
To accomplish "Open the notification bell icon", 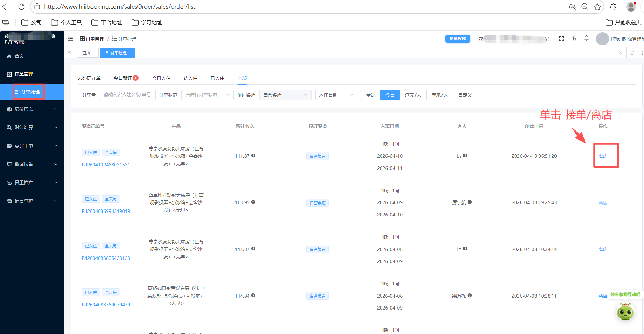I will click(586, 38).
